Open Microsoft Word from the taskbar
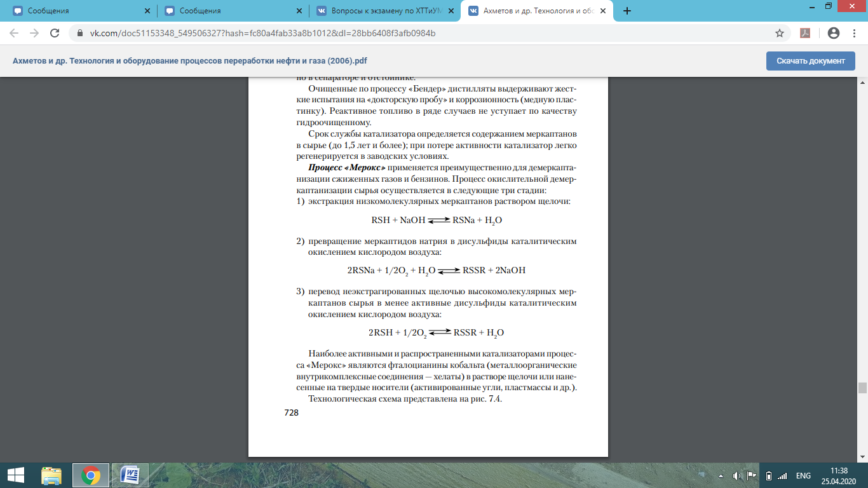This screenshot has height=488, width=868. click(130, 475)
